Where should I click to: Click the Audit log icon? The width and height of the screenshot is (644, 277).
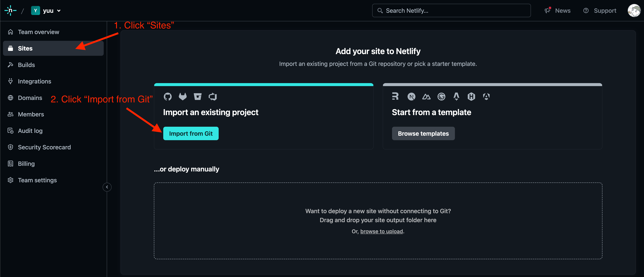[x=10, y=131]
